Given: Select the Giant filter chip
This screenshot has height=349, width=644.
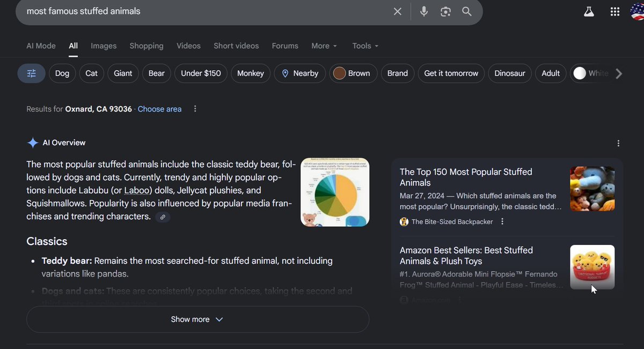Looking at the screenshot, I should [123, 73].
